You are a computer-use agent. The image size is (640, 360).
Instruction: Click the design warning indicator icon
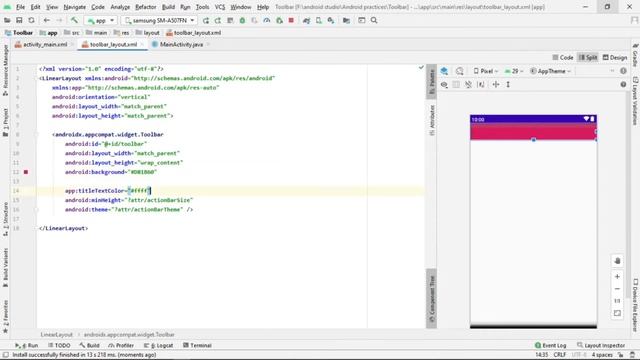coord(623,71)
